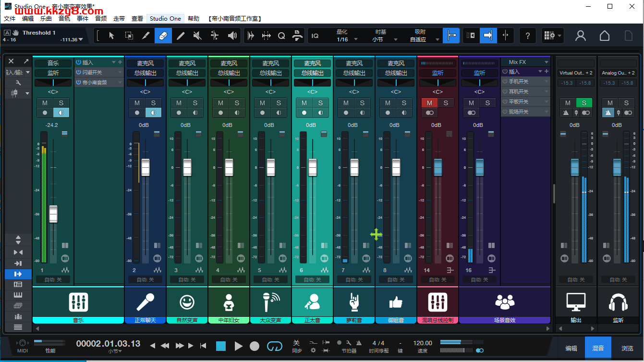Click the wrench settings icon in the console sidebar
644x362 pixels.
click(x=18, y=83)
